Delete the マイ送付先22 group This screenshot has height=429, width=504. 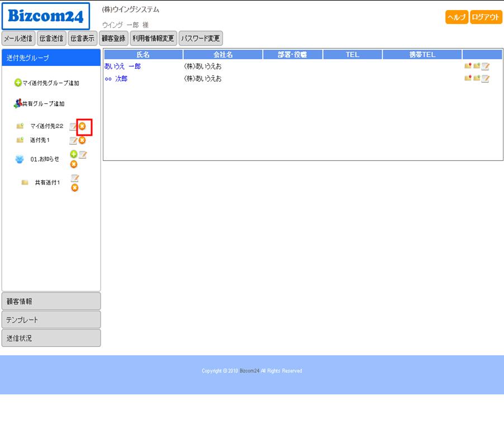coord(82,127)
